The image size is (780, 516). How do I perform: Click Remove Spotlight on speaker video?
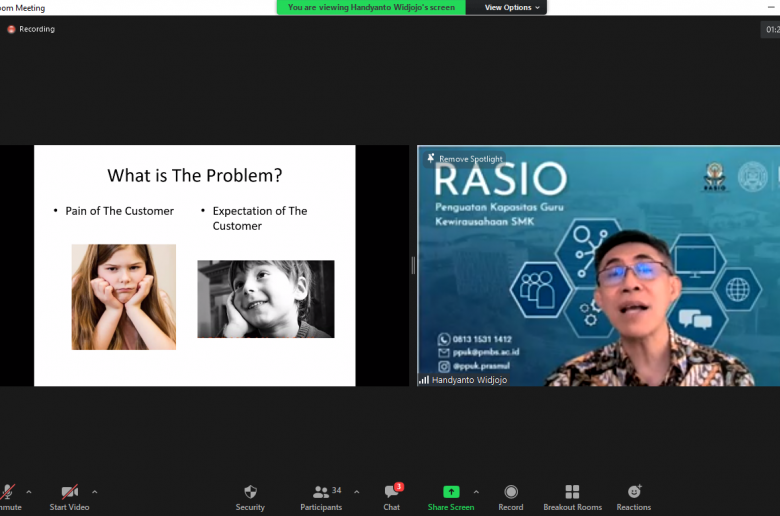pos(465,159)
